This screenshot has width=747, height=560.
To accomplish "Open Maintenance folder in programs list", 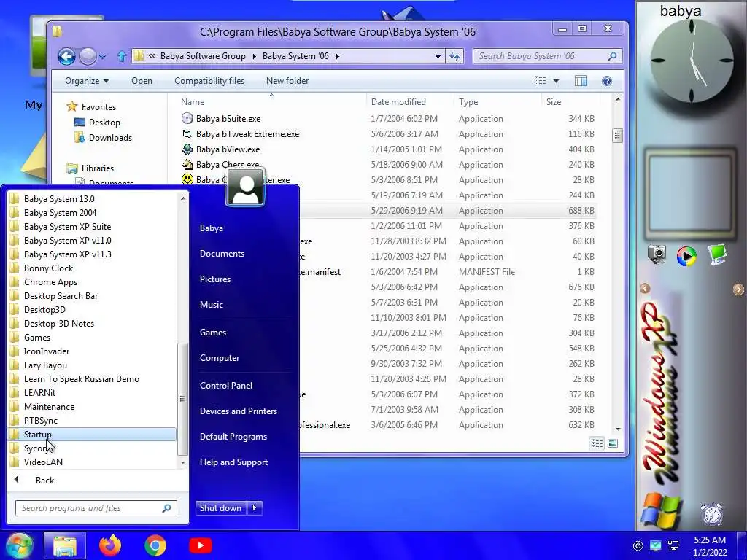I will (91, 407).
